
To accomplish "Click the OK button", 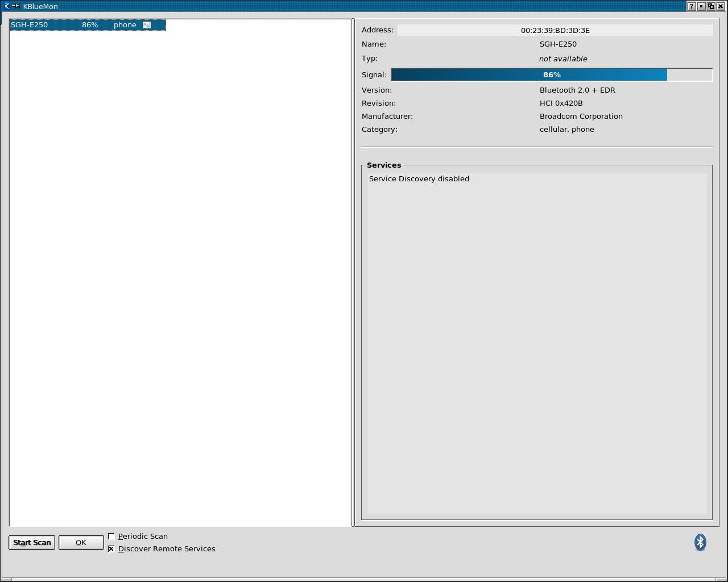I will [x=81, y=542].
